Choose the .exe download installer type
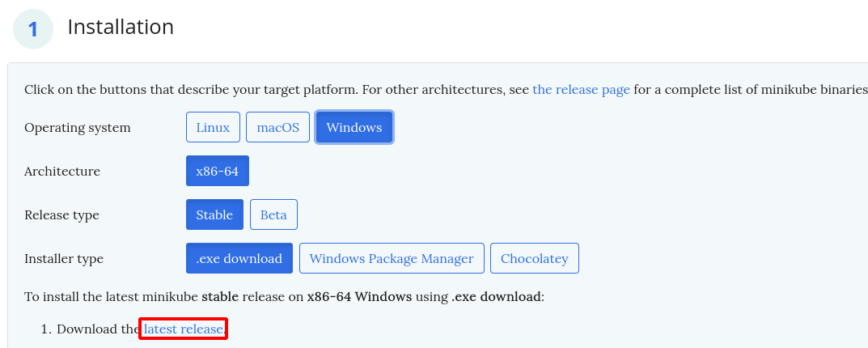Screen dimensions: 868x348 click(x=239, y=258)
